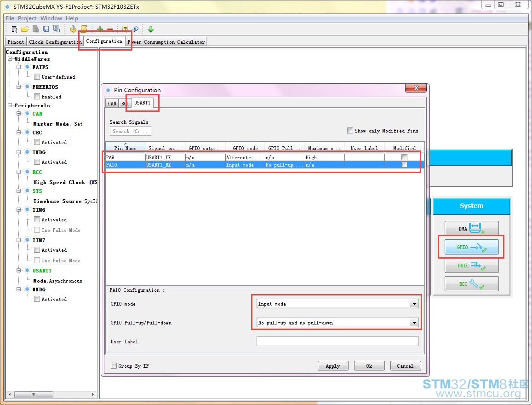The width and height of the screenshot is (532, 405).
Task: Toggle Show only Modified Pins checkbox
Action: pos(350,130)
